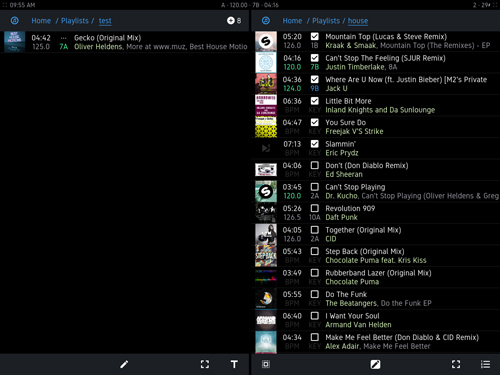Screen dimensions: 500x375
Task: Select artist Inland Knights and Da Sunlounge
Action: (380, 110)
